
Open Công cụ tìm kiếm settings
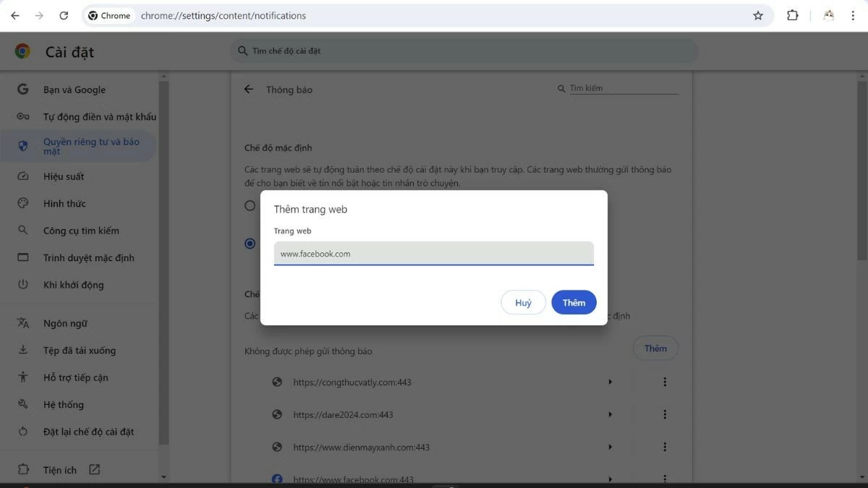point(76,230)
